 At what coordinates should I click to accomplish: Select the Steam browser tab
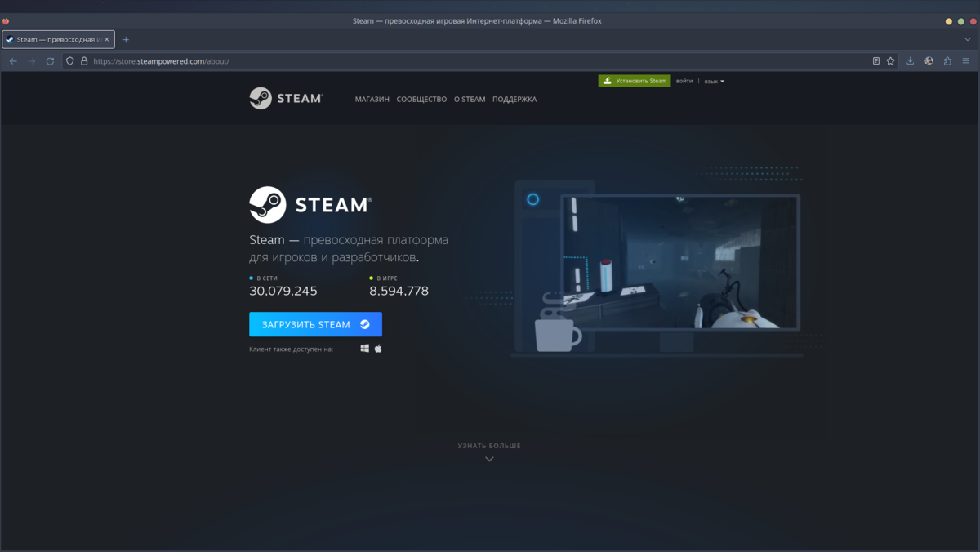pyautogui.click(x=58, y=39)
